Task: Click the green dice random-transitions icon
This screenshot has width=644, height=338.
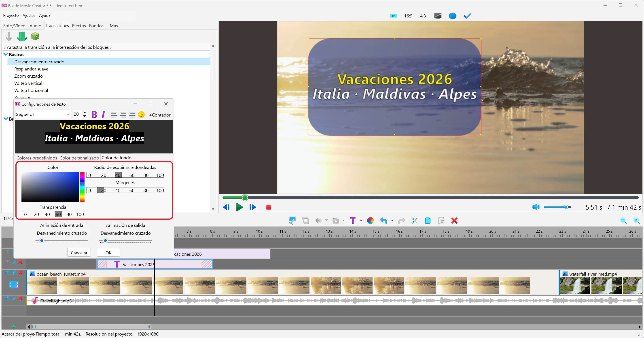Action: 35,36
